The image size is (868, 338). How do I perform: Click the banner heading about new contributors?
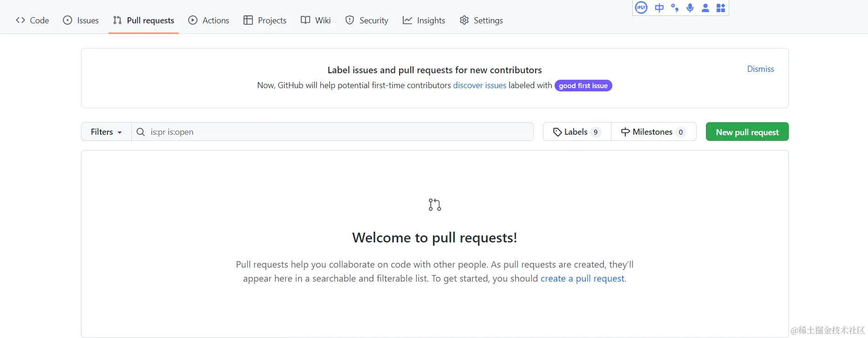click(434, 70)
